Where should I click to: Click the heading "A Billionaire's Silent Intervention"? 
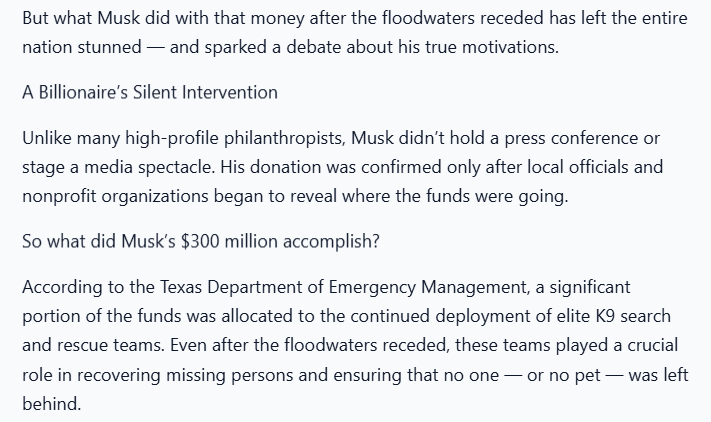point(150,92)
